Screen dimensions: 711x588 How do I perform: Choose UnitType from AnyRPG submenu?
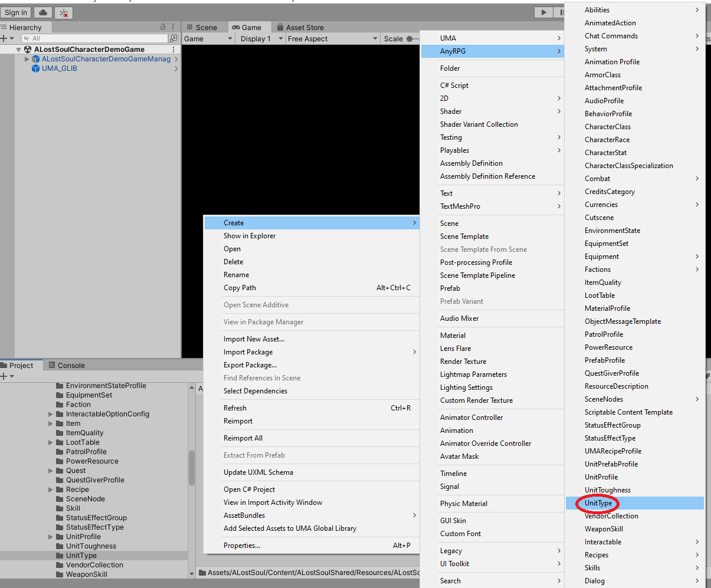coord(598,503)
